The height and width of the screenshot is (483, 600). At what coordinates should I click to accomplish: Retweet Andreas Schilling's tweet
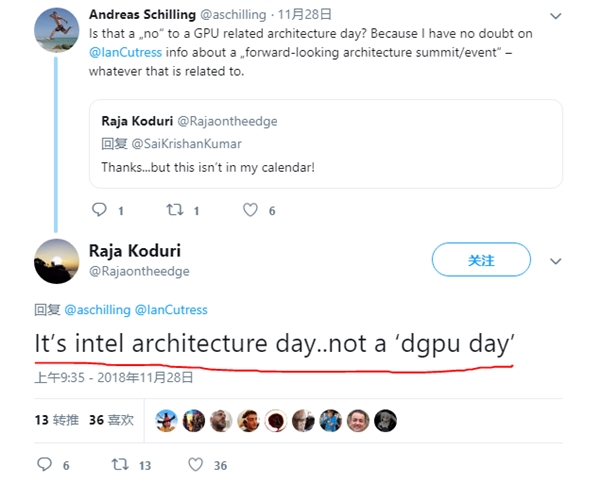(173, 210)
